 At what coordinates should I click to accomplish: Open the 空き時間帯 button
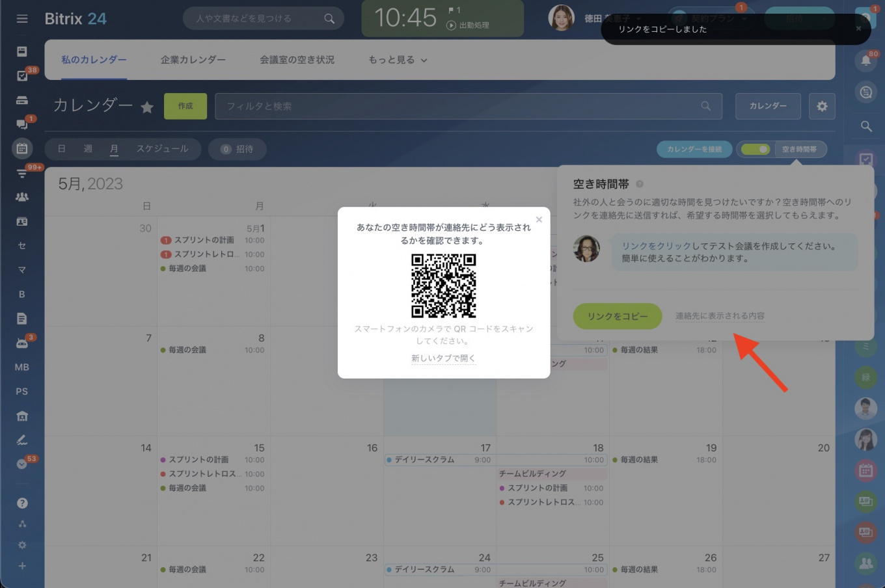tap(799, 149)
